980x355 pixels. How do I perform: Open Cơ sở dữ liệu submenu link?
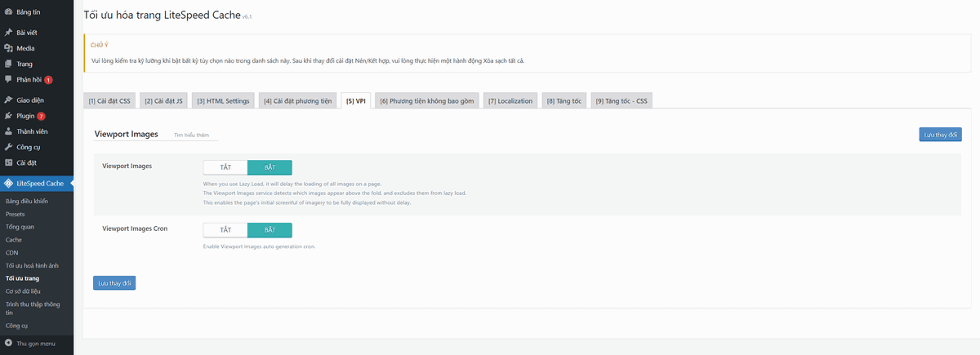click(x=23, y=291)
